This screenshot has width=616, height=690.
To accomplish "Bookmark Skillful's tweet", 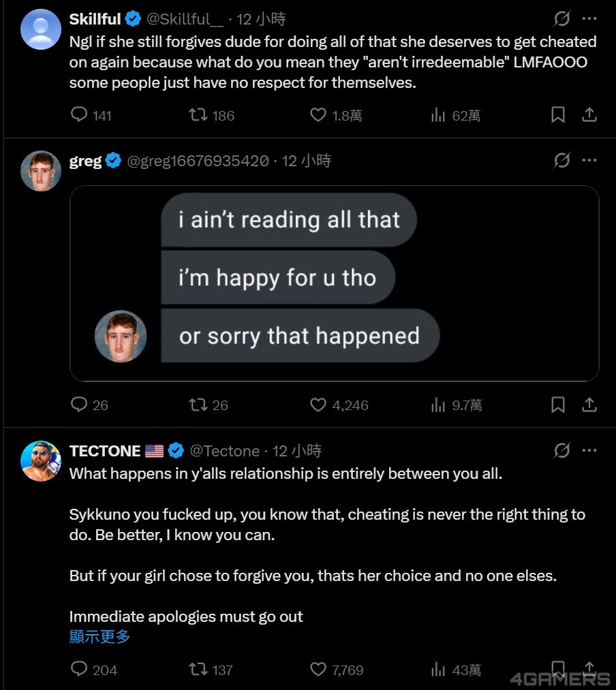I will [558, 115].
